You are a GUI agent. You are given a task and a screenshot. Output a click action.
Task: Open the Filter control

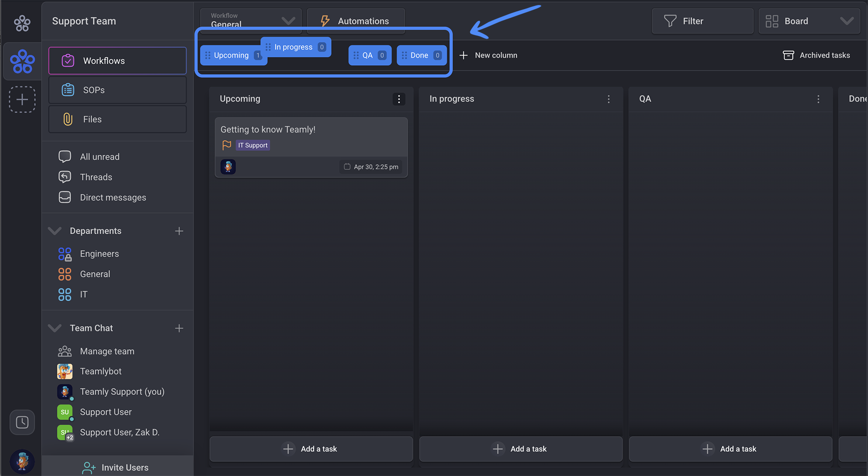(x=703, y=21)
